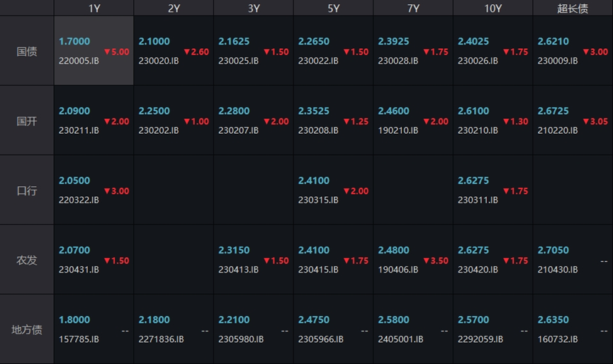The width and height of the screenshot is (613, 364).
Task: Click the 超长债 column header
Action: 573,8
